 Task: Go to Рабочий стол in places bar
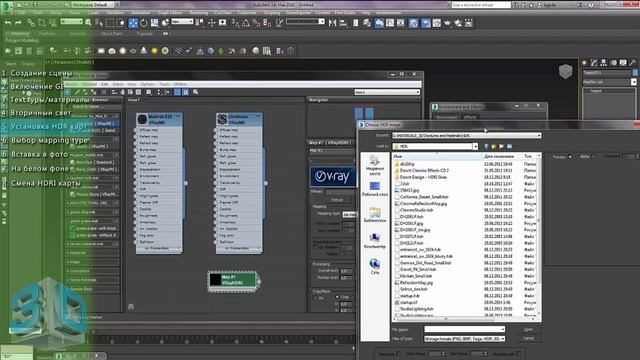coord(375,189)
